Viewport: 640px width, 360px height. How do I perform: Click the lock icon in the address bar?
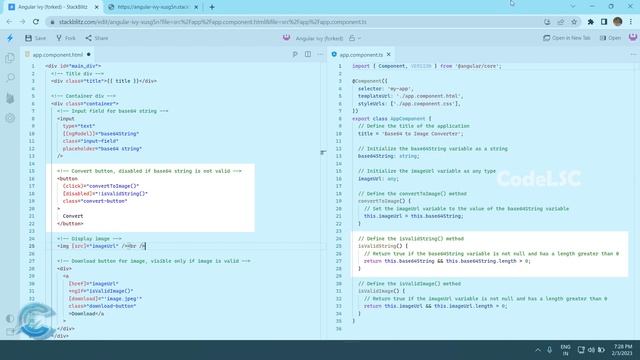[x=52, y=22]
